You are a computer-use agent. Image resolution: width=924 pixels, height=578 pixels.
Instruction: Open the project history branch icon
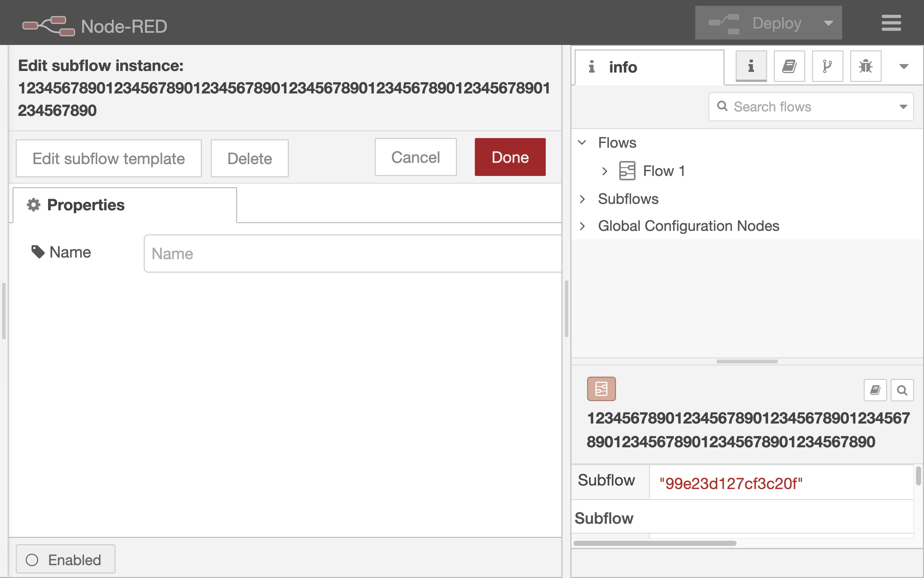coord(827,66)
